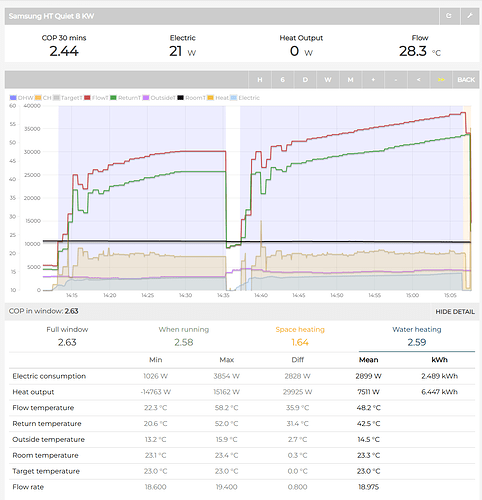This screenshot has height=500, width=482.
Task: Click the Electric consumption row label
Action: [x=49, y=376]
